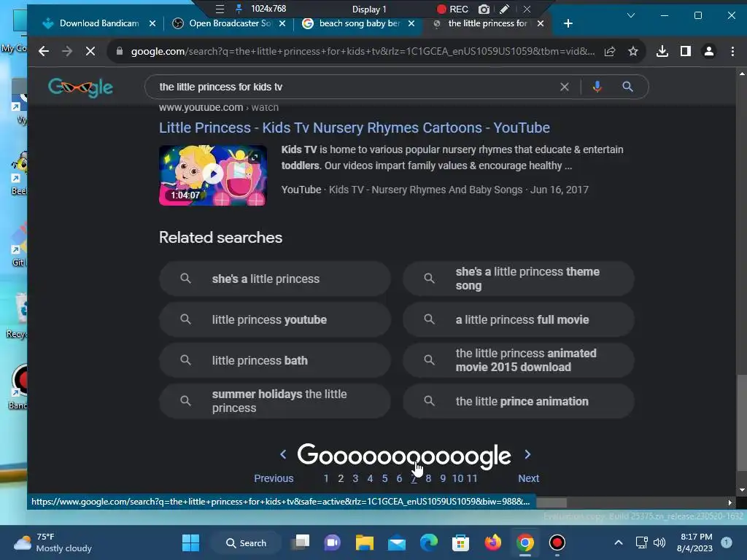Screen dimensions: 747x560
Task: Switch to beach song baby tab
Action: click(x=359, y=23)
